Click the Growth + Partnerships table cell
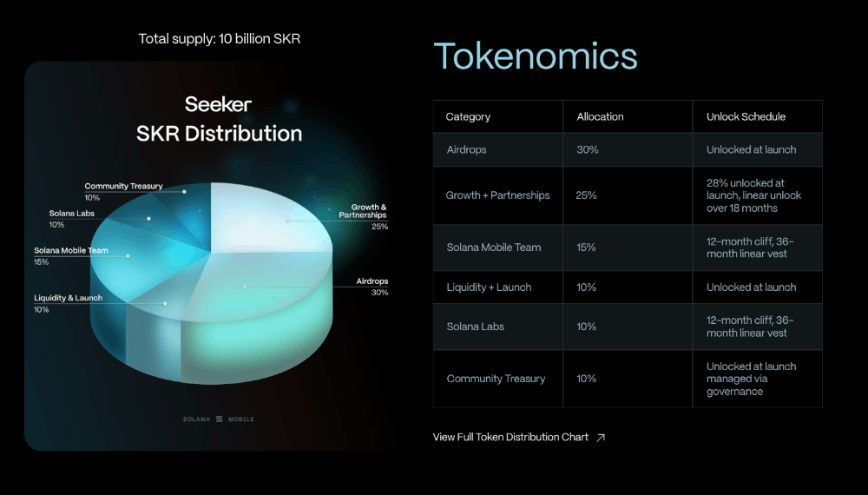Image resolution: width=868 pixels, height=495 pixels. point(497,195)
